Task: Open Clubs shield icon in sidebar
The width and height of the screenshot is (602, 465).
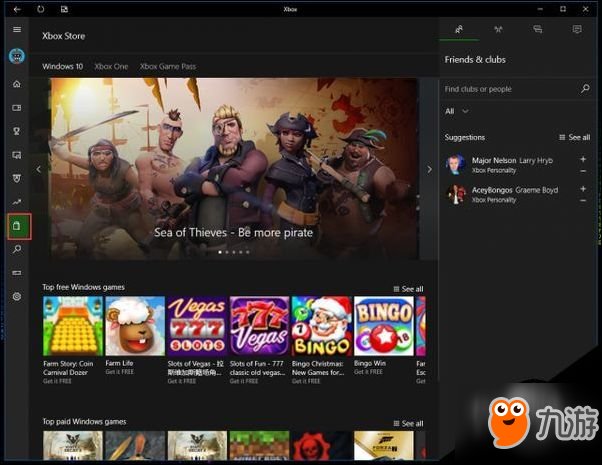Action: 17,179
